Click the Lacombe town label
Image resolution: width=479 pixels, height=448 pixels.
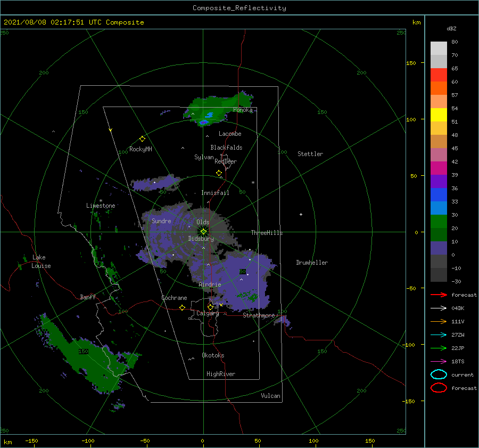(x=230, y=134)
